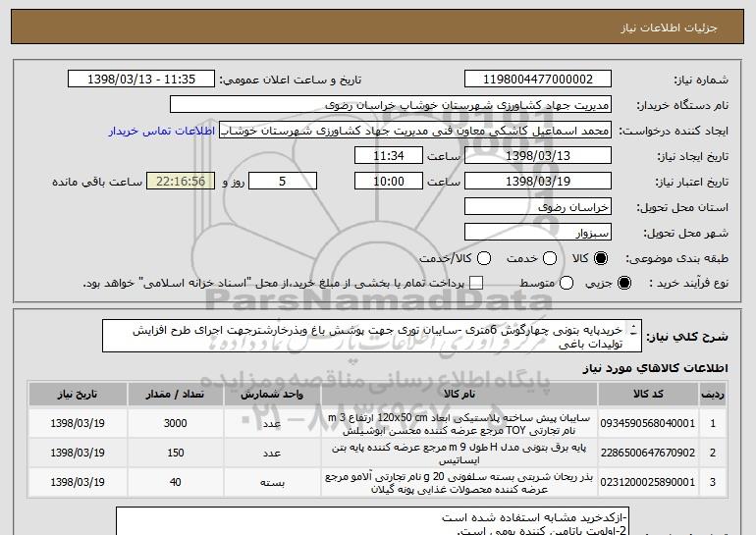Click the validity date field 1398/03/19
This screenshot has height=535, width=756.
coord(538,182)
